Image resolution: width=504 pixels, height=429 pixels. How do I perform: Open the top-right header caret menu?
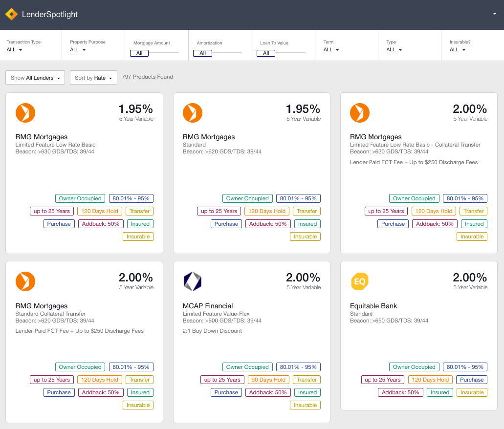tap(495, 14)
